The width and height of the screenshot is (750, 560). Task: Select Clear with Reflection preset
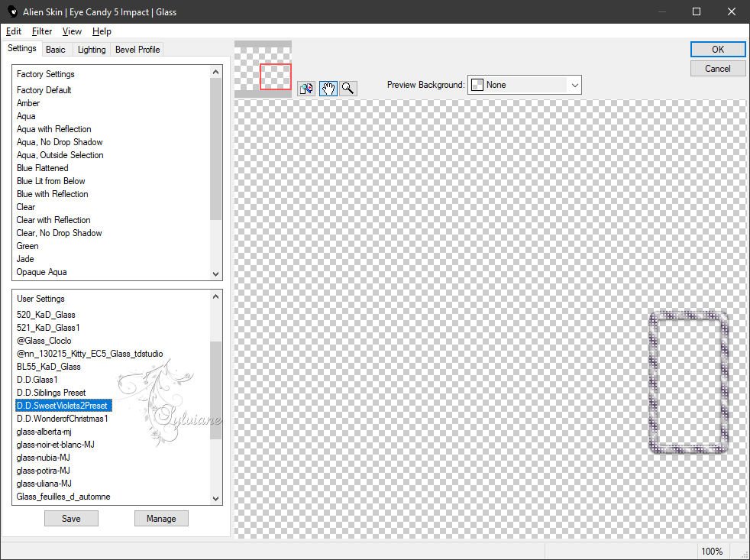click(x=53, y=220)
